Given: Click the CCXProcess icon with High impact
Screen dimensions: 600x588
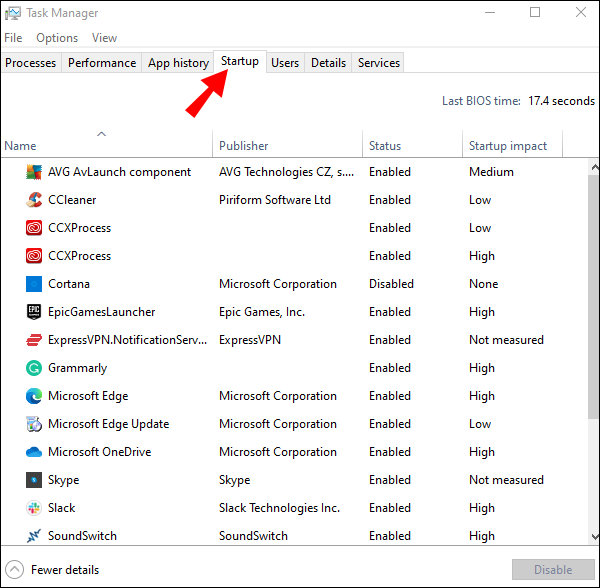Looking at the screenshot, I should [34, 256].
